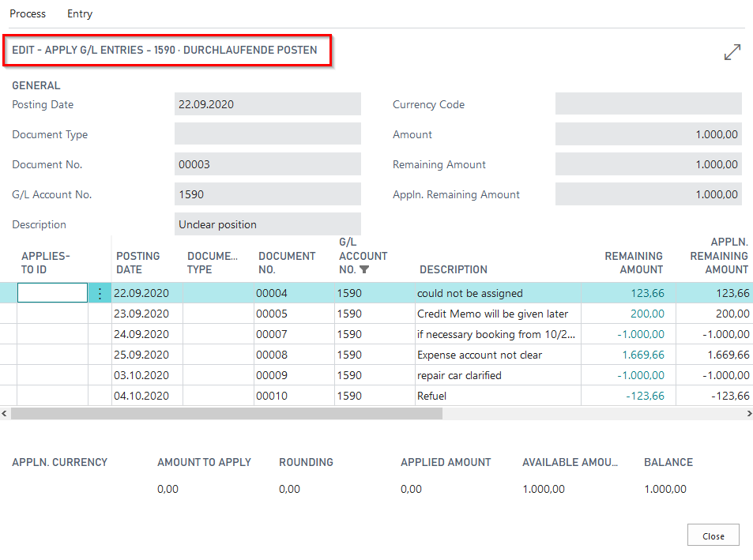Click the horizontal scrollbar thumb
Image resolution: width=753 pixels, height=560 pixels.
[x=227, y=413]
